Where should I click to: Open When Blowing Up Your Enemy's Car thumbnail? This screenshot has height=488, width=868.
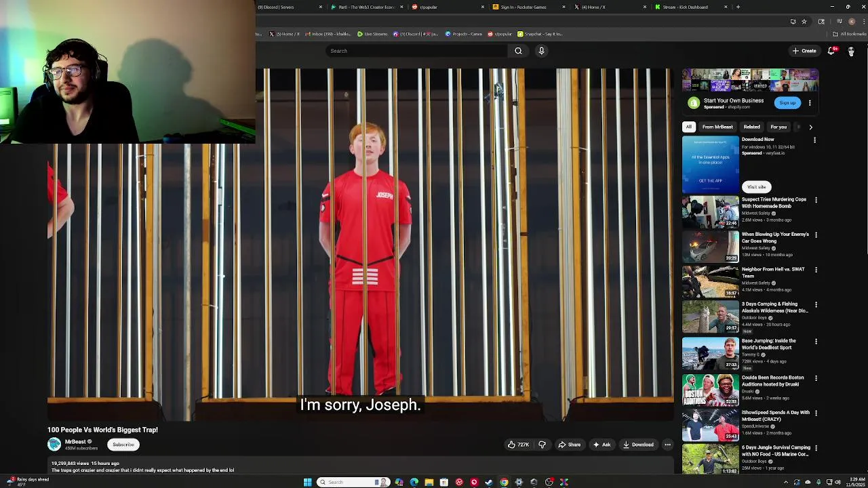tap(710, 247)
